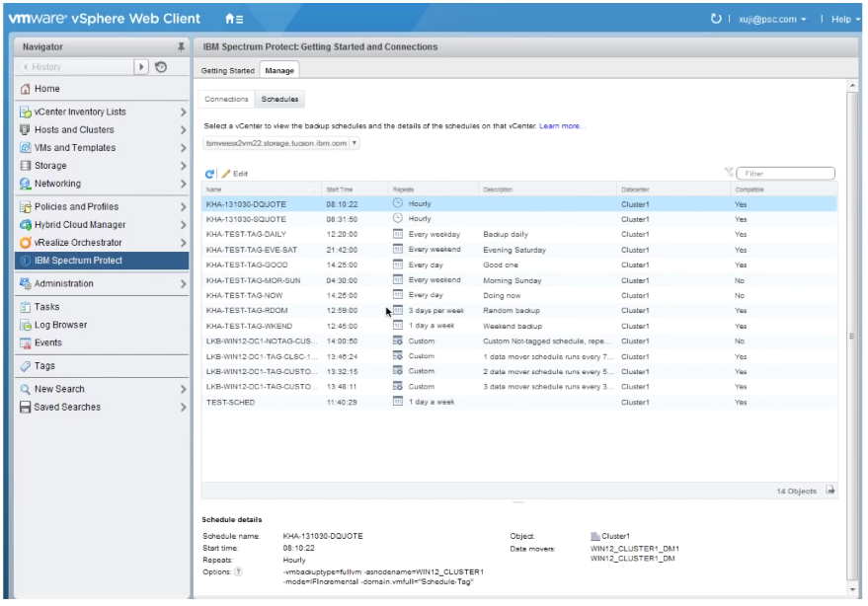The image size is (868, 606).
Task: Open the Help dropdown menu
Action: pyautogui.click(x=846, y=19)
